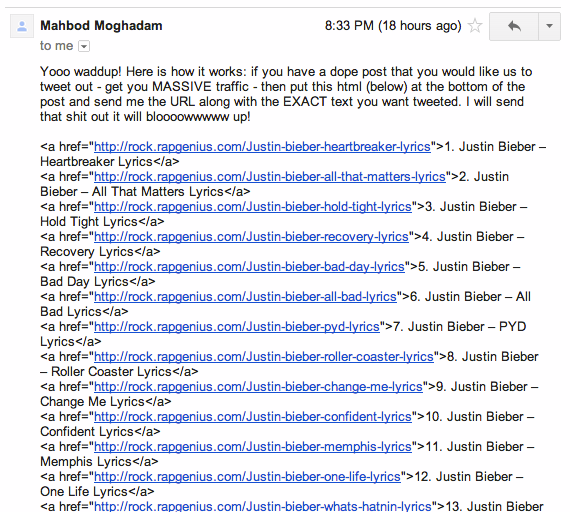Open the Justin-bieber-heartbreaker-lyrics link
This screenshot has height=512, width=570.
pyautogui.click(x=262, y=147)
